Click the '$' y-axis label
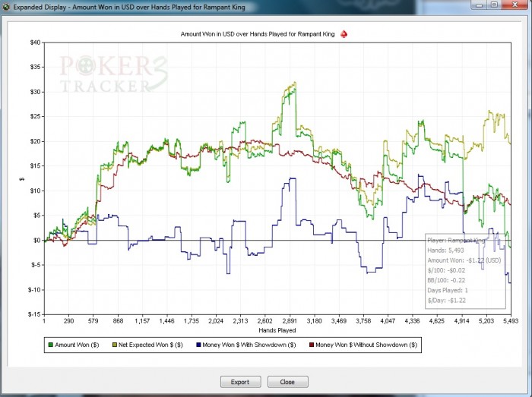532x397 pixels. pos(22,178)
